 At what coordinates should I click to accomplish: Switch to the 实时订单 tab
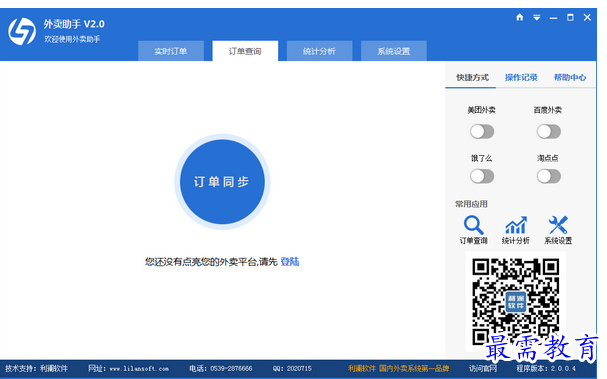(171, 51)
